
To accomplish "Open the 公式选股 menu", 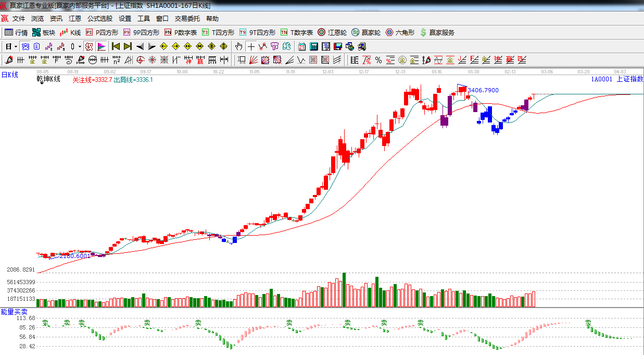I will click(100, 19).
